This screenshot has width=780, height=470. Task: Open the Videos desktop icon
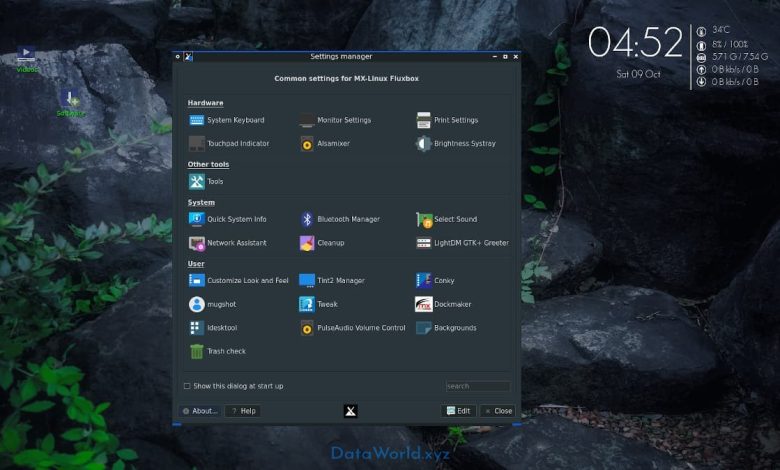[x=26, y=59]
